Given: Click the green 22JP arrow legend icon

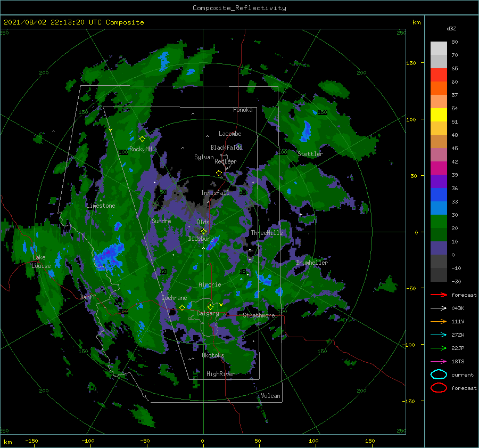Looking at the screenshot, I should pos(439,348).
